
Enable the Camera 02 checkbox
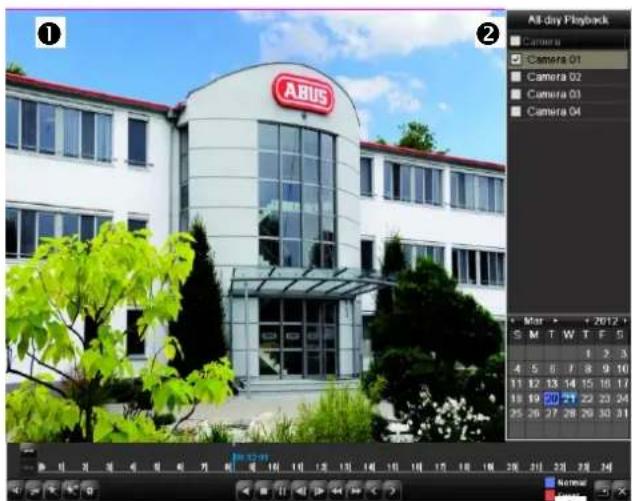[515, 77]
